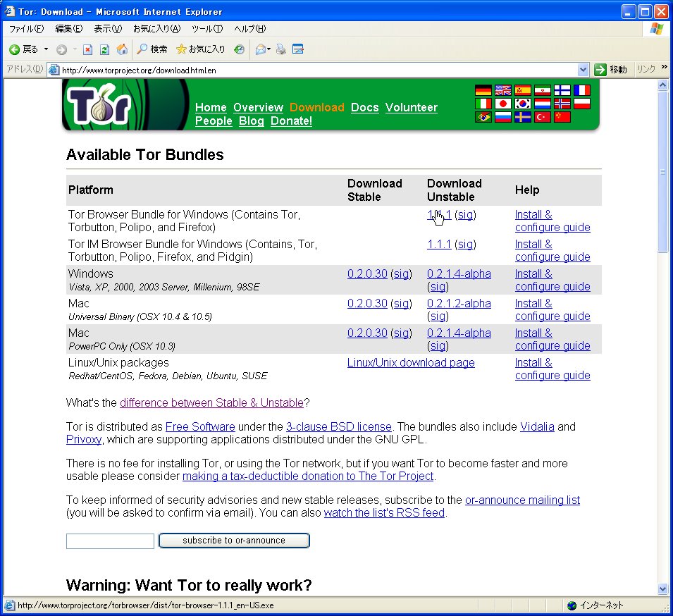
Task: Click the vertical scrollbar down arrow
Action: pyautogui.click(x=662, y=589)
